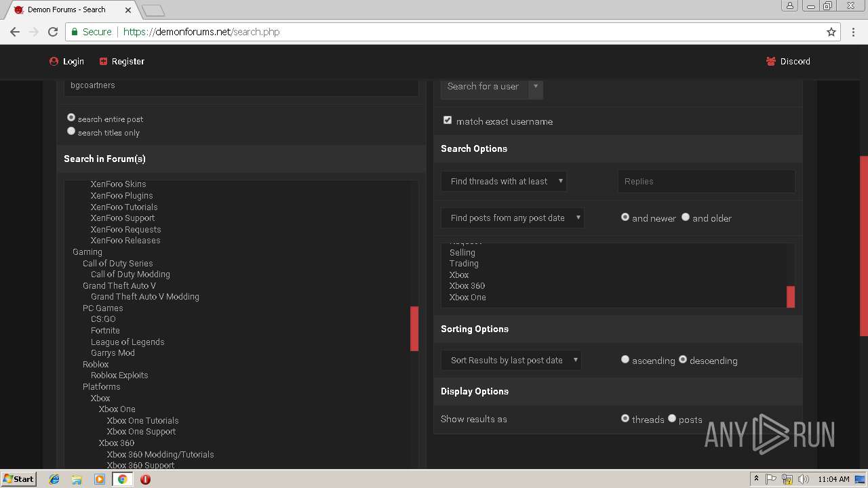Click the Action Center flag icon

pyautogui.click(x=771, y=479)
